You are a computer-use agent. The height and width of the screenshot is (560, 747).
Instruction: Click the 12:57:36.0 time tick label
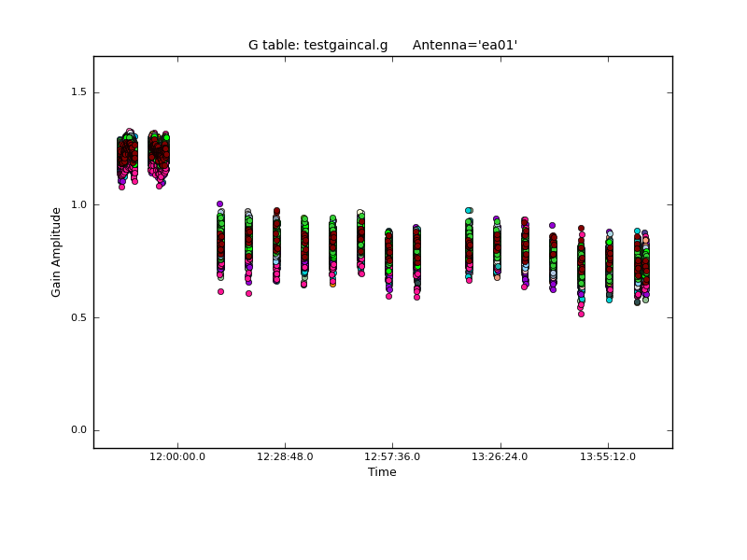[392, 456]
